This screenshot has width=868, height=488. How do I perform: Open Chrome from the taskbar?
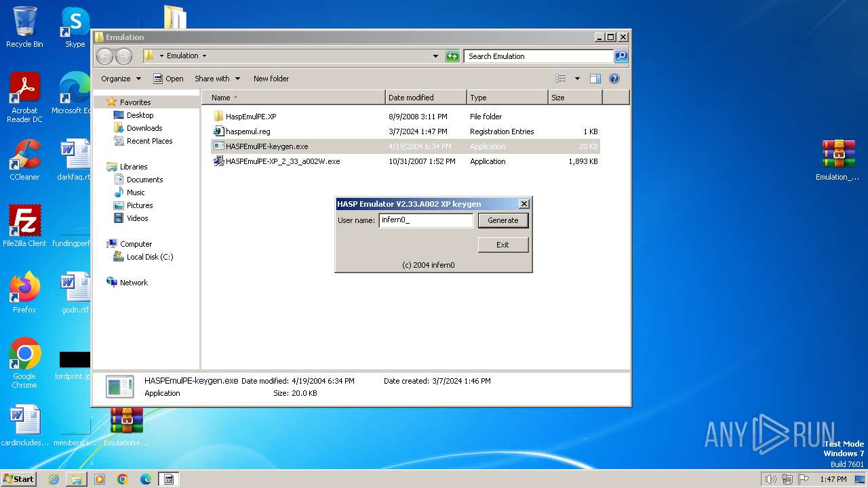pyautogui.click(x=123, y=479)
